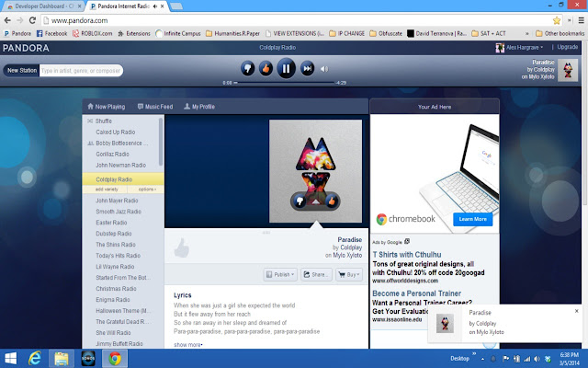Click the highlighted Coldplay Radio station
This screenshot has height=368, width=588.
123,179
